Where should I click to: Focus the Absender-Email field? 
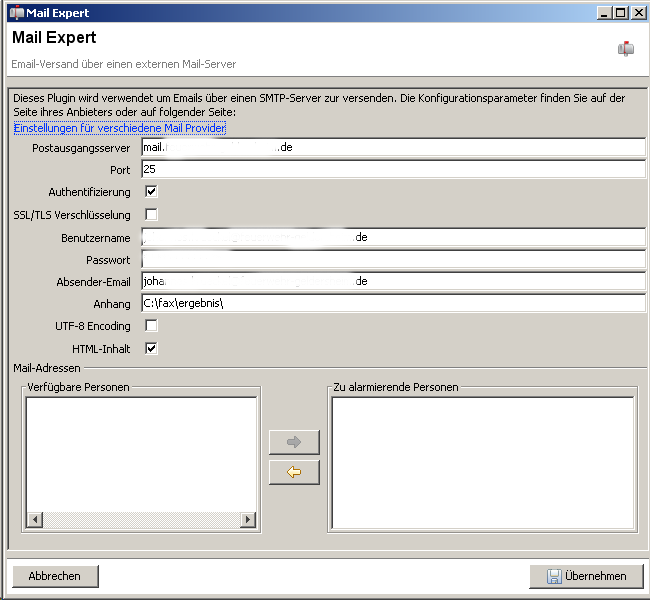[393, 282]
